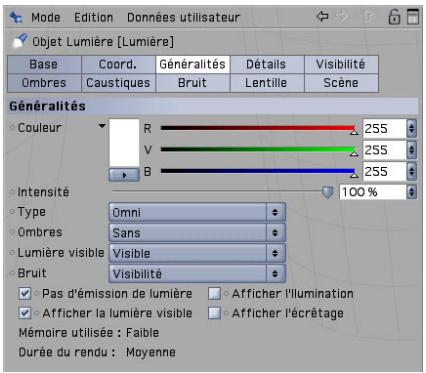Click the Intensité slider handle
This screenshot has height=373, width=426.
327,192
